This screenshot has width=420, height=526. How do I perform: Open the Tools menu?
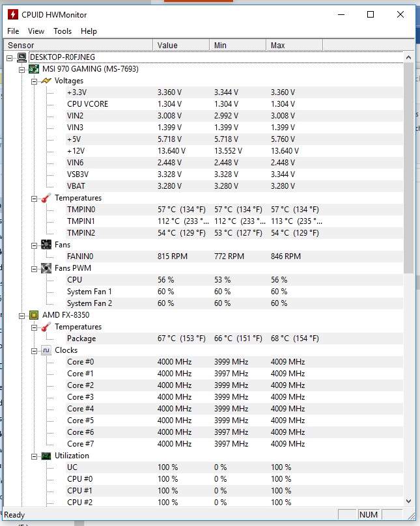pyautogui.click(x=63, y=31)
